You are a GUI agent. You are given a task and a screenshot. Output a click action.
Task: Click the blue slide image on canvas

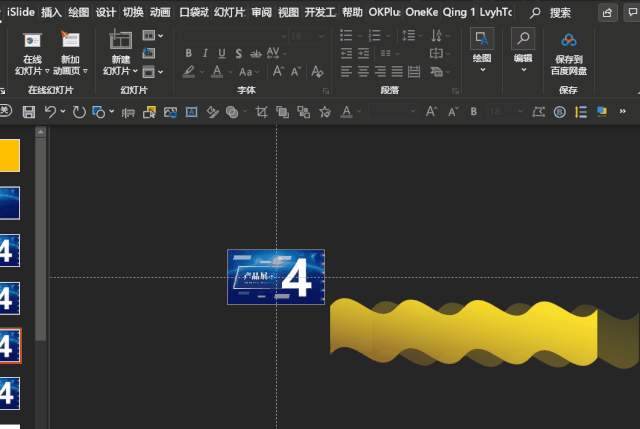[276, 277]
